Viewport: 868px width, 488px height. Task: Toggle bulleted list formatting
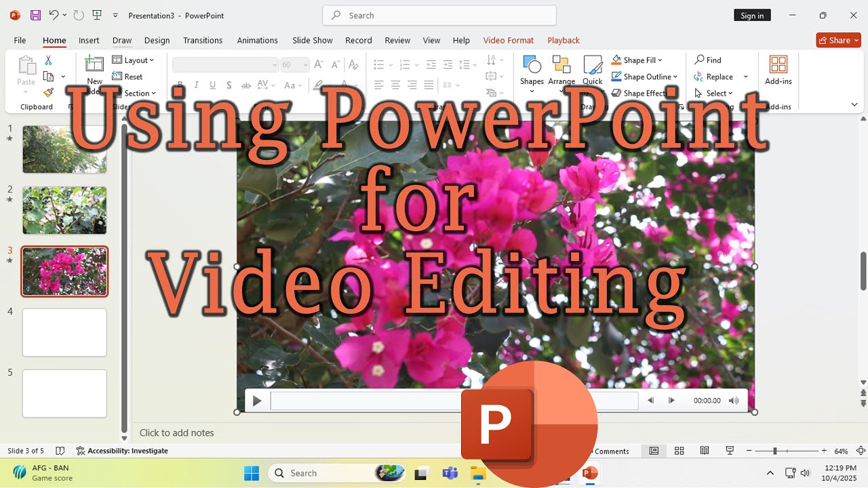coord(378,64)
